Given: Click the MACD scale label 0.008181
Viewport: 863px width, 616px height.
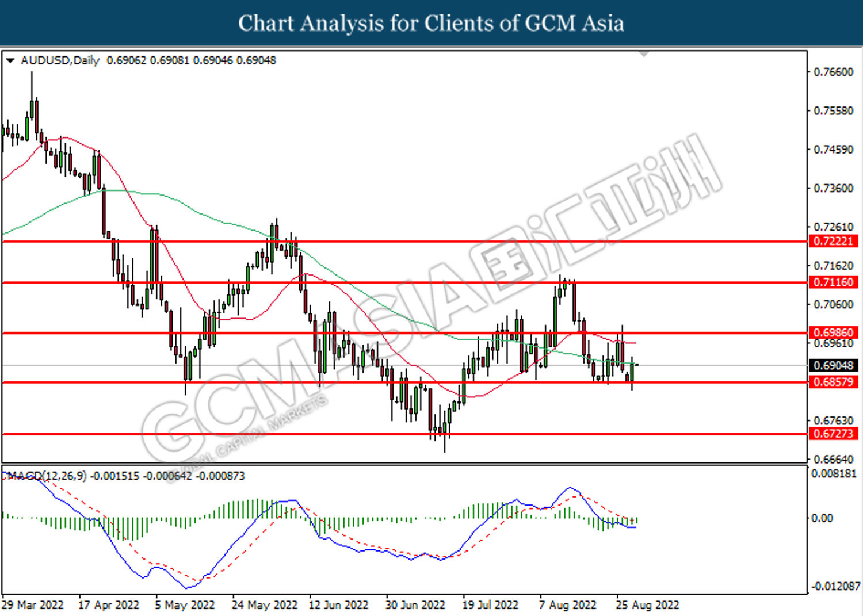Looking at the screenshot, I should click(834, 474).
